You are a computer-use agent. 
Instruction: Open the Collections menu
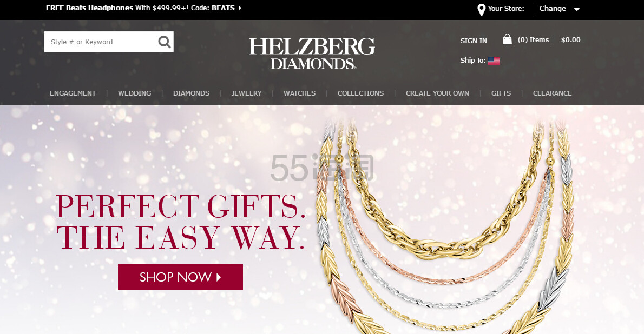[360, 93]
